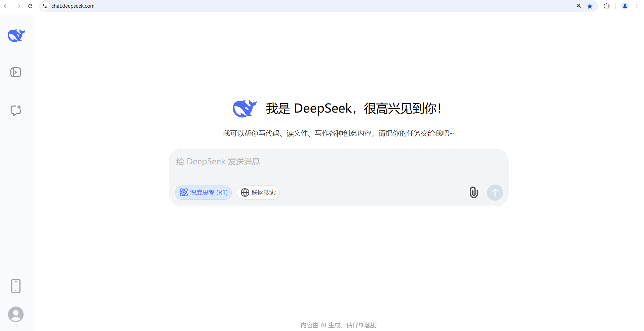Click the browser forward arrow
This screenshot has width=644, height=331.
(18, 6)
